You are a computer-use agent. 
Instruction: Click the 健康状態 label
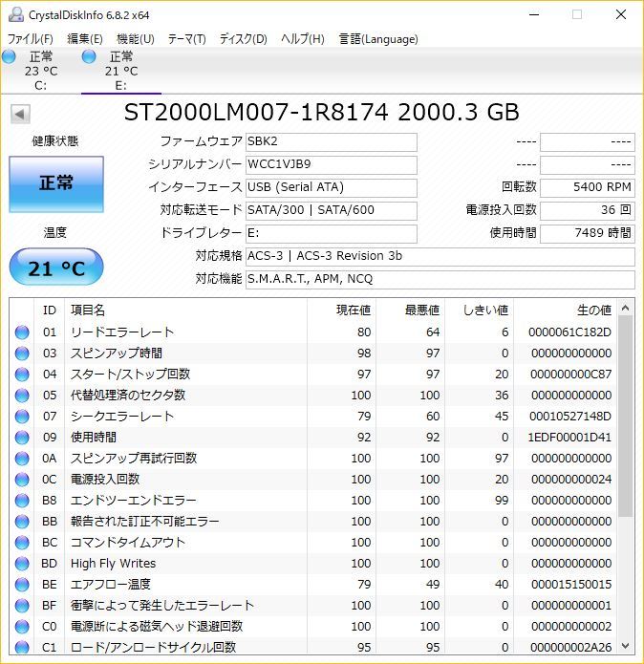(55, 141)
